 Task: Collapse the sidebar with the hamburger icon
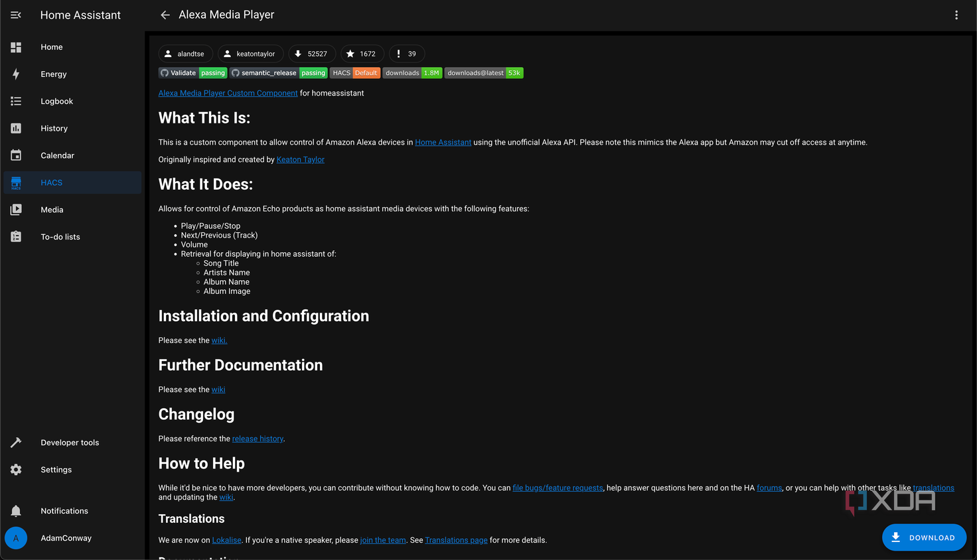tap(16, 15)
